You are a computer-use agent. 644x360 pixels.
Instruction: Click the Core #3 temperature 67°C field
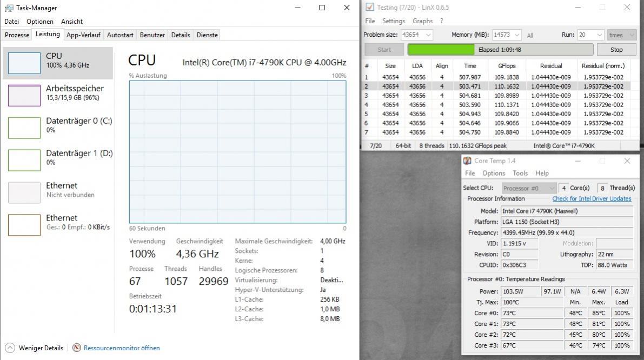click(x=532, y=345)
